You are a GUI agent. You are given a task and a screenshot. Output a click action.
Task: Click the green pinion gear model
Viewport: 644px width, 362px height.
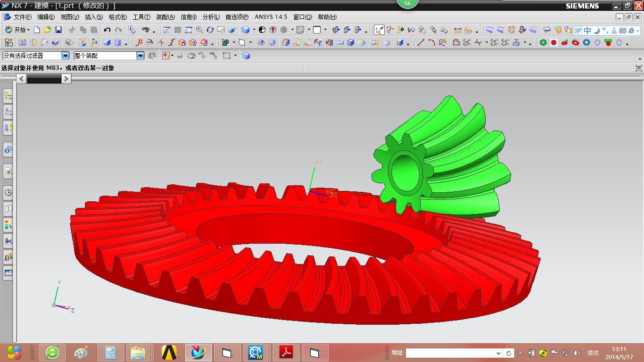pos(441,158)
